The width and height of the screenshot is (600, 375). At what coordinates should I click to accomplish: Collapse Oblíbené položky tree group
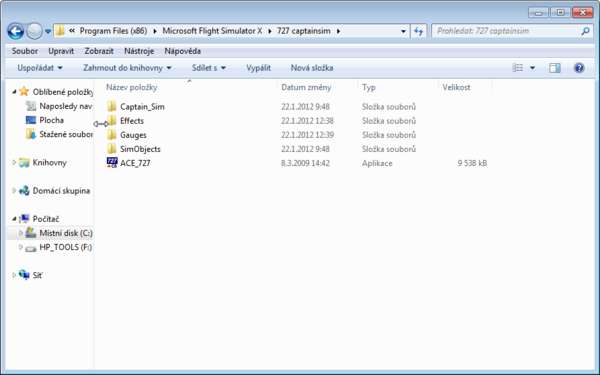[14, 92]
